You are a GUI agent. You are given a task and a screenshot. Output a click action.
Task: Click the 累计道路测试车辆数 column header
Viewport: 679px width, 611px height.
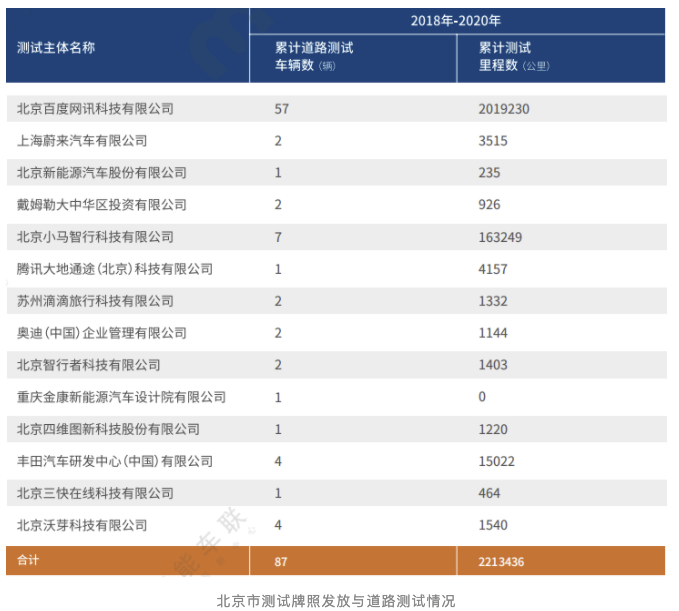314,57
